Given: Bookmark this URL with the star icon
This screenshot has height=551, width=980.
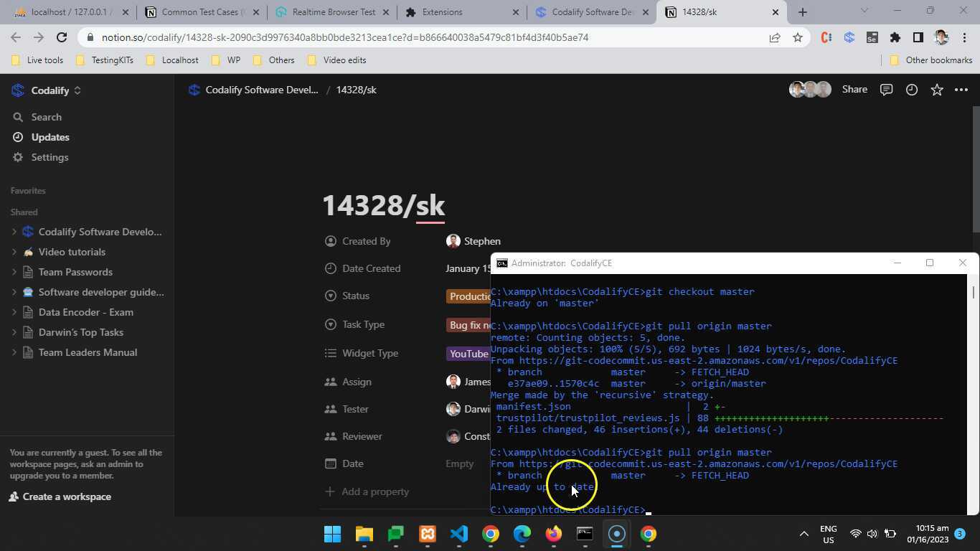Looking at the screenshot, I should coord(798,37).
